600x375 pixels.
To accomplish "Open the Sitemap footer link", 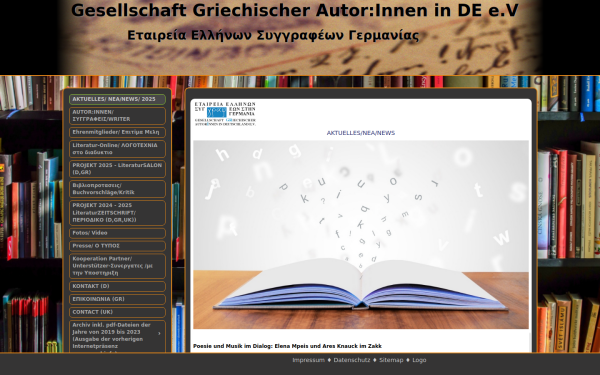I will coord(391,360).
